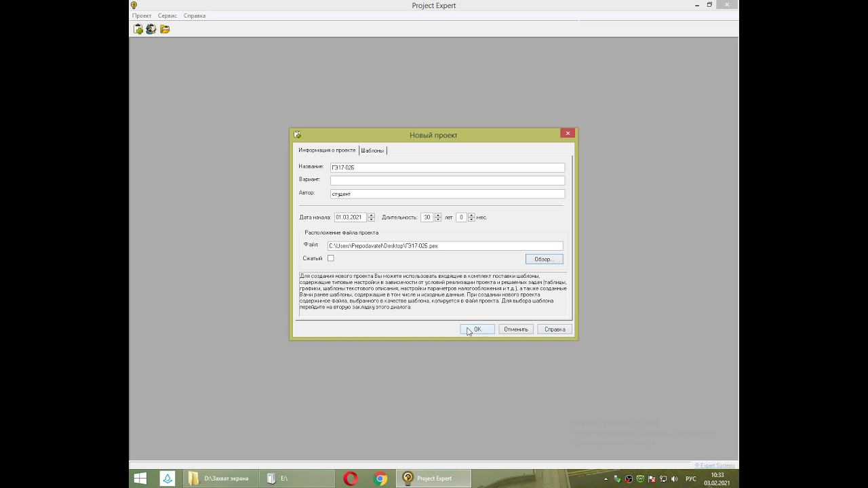Click the РУС language indicator
Image resolution: width=868 pixels, height=488 pixels.
[691, 479]
